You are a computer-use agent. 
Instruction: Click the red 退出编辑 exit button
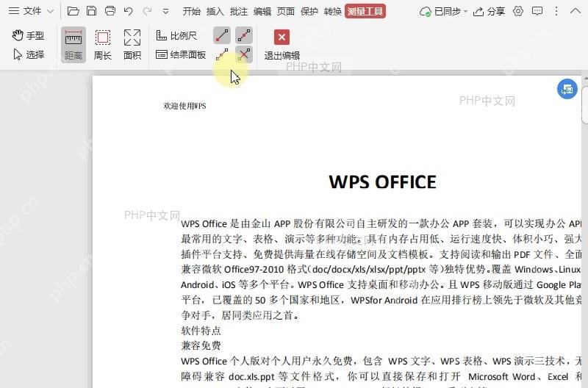(x=282, y=45)
